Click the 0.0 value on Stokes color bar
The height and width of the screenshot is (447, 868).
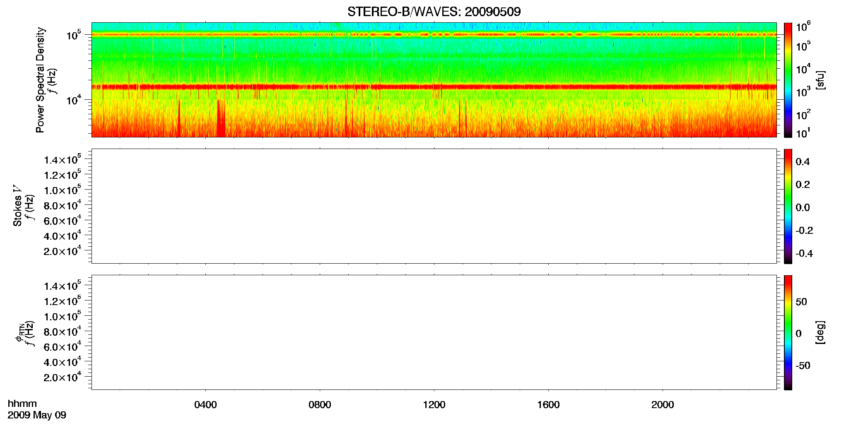(803, 208)
